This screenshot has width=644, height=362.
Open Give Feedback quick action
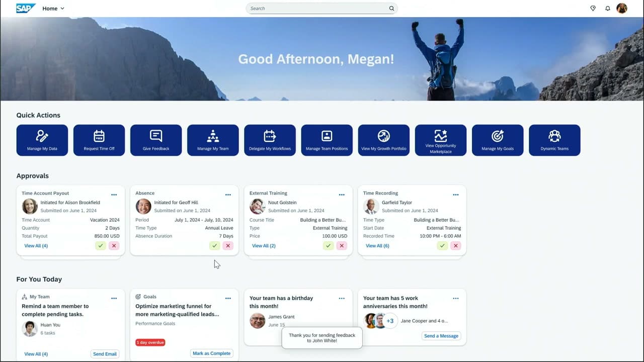(156, 140)
